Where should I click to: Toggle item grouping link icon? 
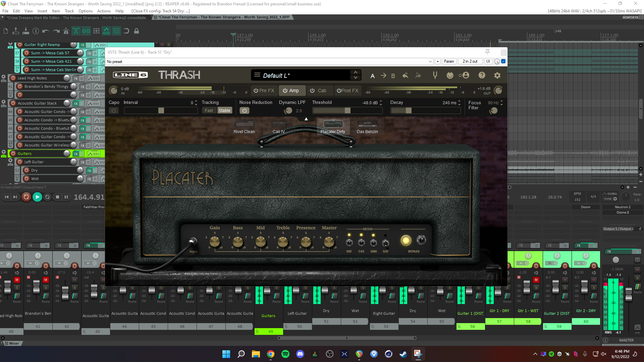coord(86,31)
